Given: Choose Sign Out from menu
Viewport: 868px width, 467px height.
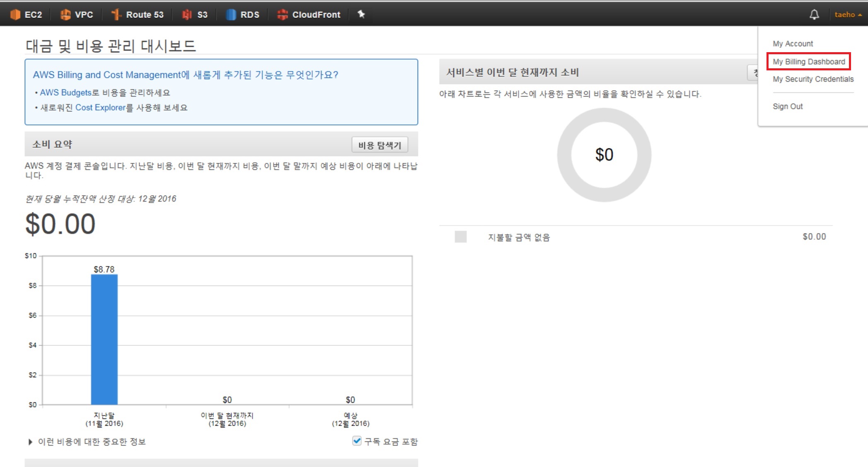Looking at the screenshot, I should tap(787, 106).
